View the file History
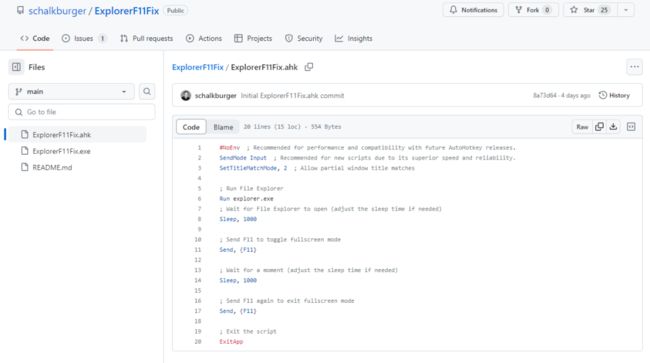Viewport: 650px width, 363px height. pos(614,95)
